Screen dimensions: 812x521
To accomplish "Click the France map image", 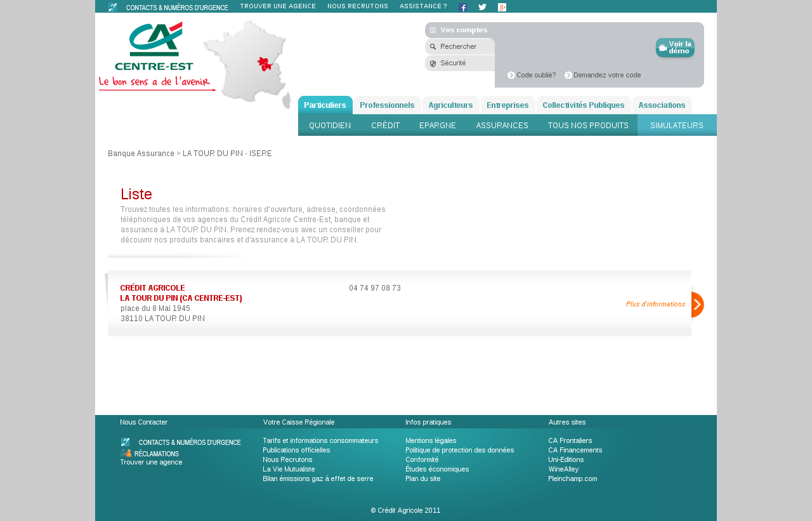I will click(x=247, y=65).
